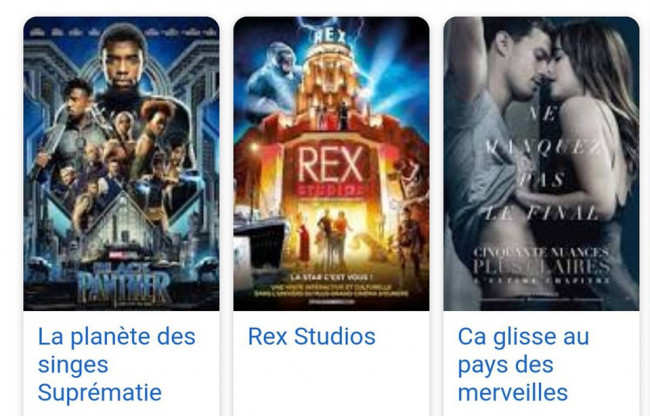Open the Black Panther poster thumbnail
The height and width of the screenshot is (416, 650).
121,164
